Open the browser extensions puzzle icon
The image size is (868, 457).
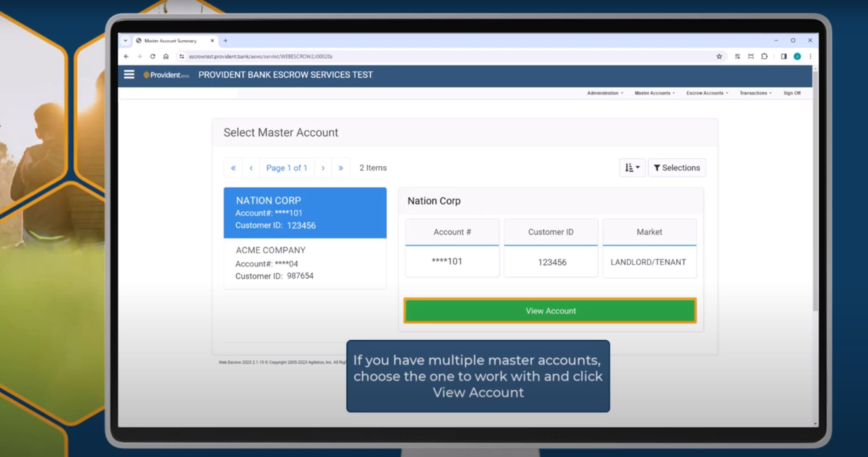pyautogui.click(x=764, y=57)
